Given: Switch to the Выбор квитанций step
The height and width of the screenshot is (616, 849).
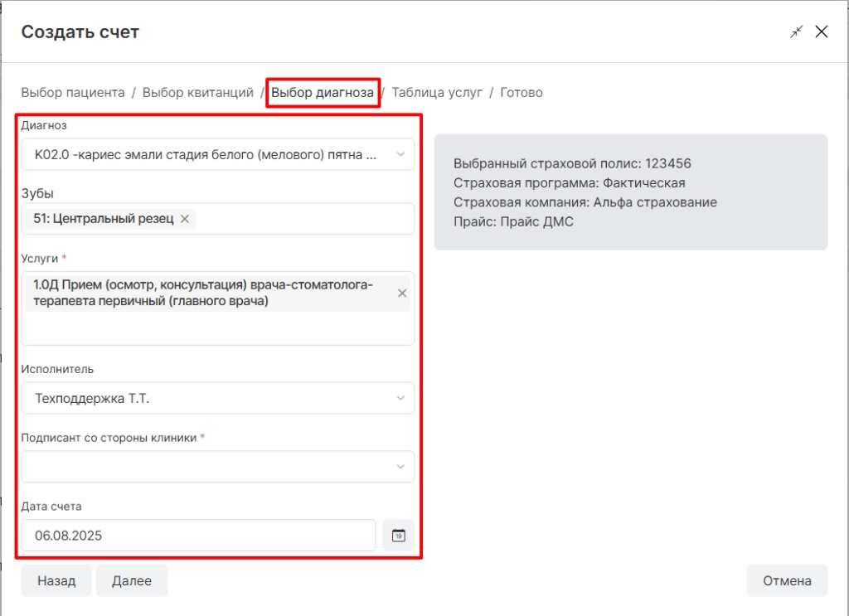Looking at the screenshot, I should click(x=197, y=93).
